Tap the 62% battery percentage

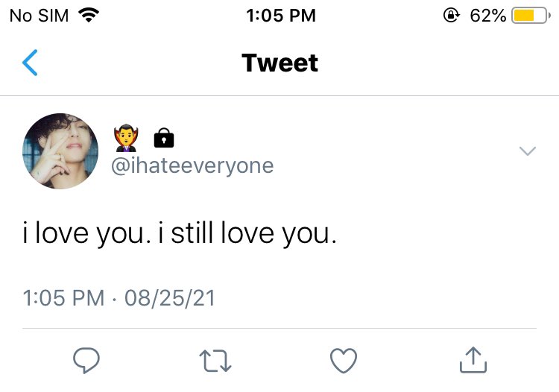pyautogui.click(x=488, y=16)
